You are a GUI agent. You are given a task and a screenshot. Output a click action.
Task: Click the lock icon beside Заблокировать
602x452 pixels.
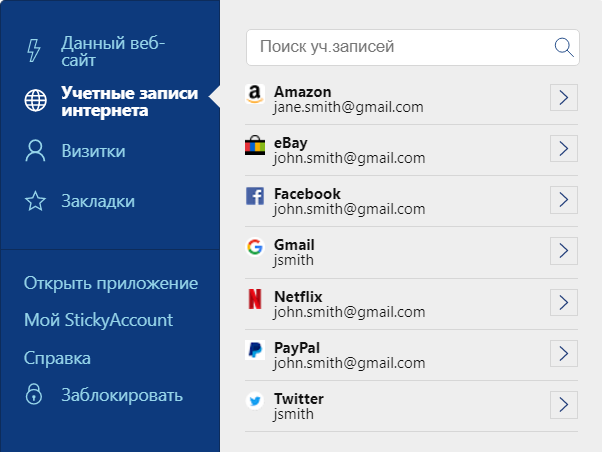[34, 394]
